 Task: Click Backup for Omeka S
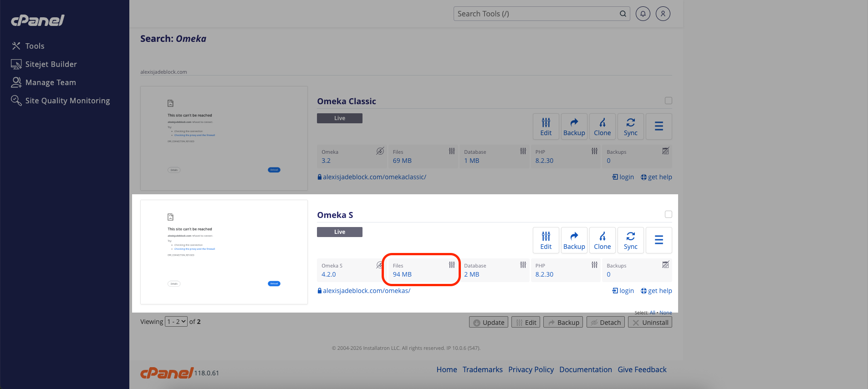click(574, 240)
